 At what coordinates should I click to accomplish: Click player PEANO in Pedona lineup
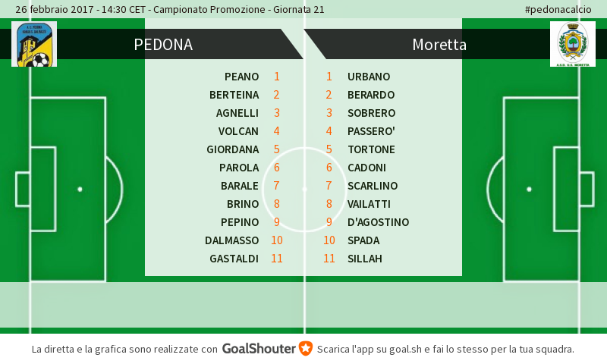(241, 77)
